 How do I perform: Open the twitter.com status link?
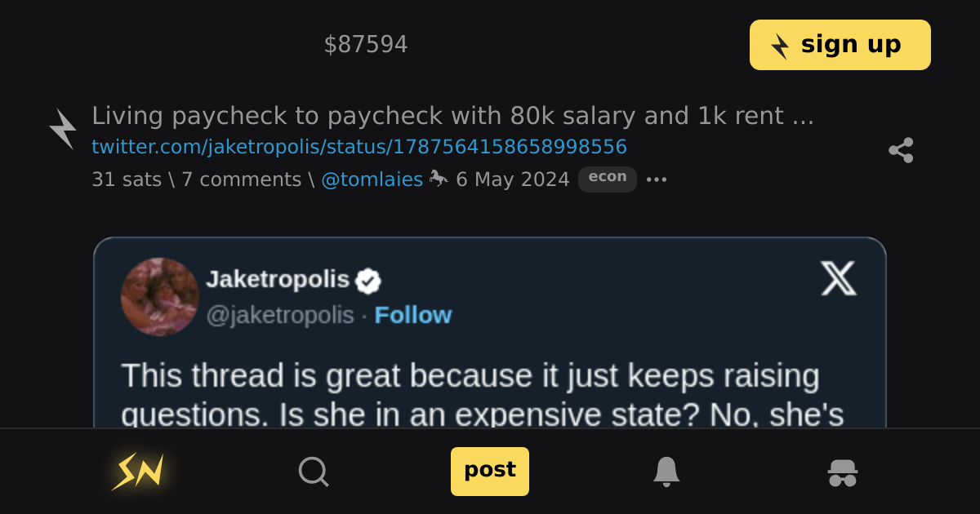pos(359,147)
